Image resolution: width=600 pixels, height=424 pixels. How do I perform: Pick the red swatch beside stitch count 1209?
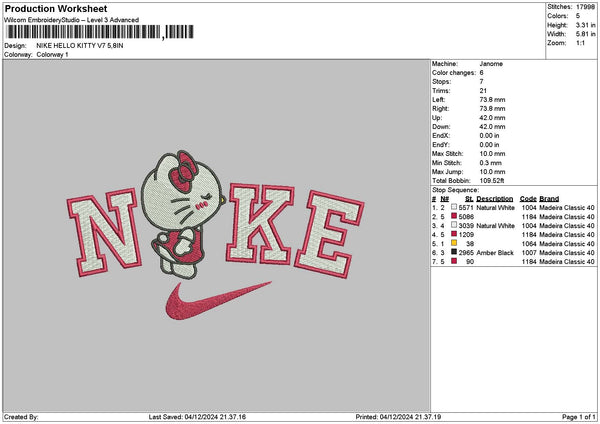[454, 234]
